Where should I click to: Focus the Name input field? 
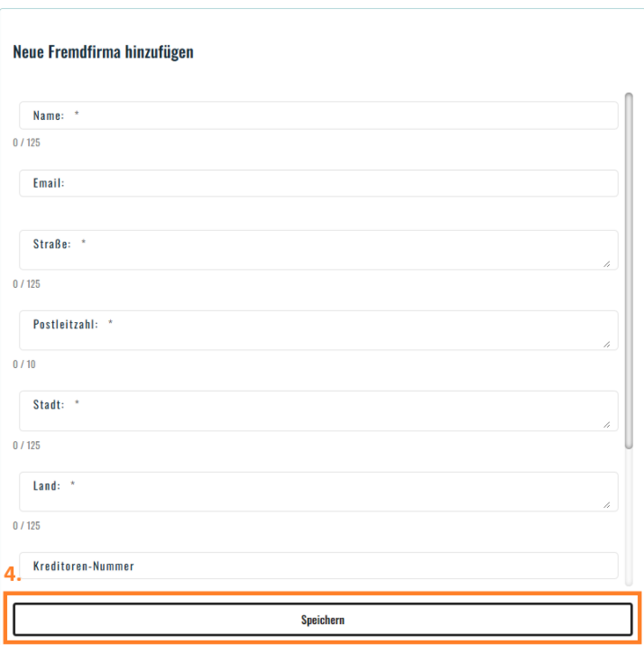(318, 115)
